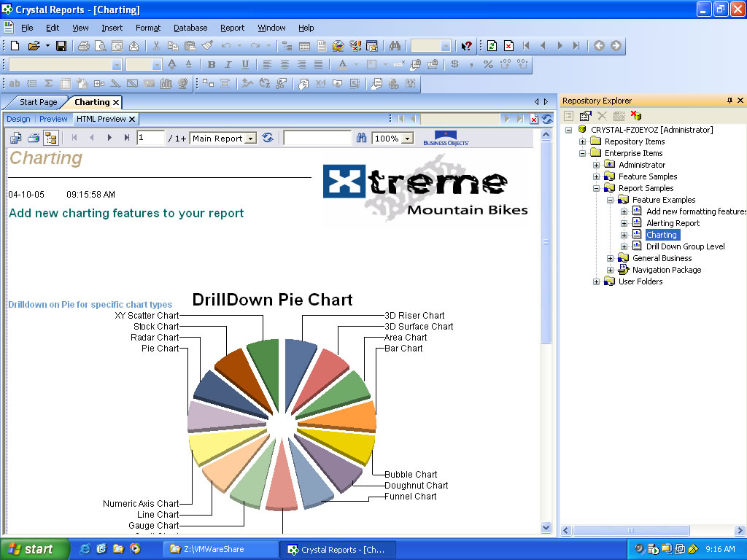Viewport: 747px width, 560px height.
Task: Click the Copy icon
Action: point(173,46)
